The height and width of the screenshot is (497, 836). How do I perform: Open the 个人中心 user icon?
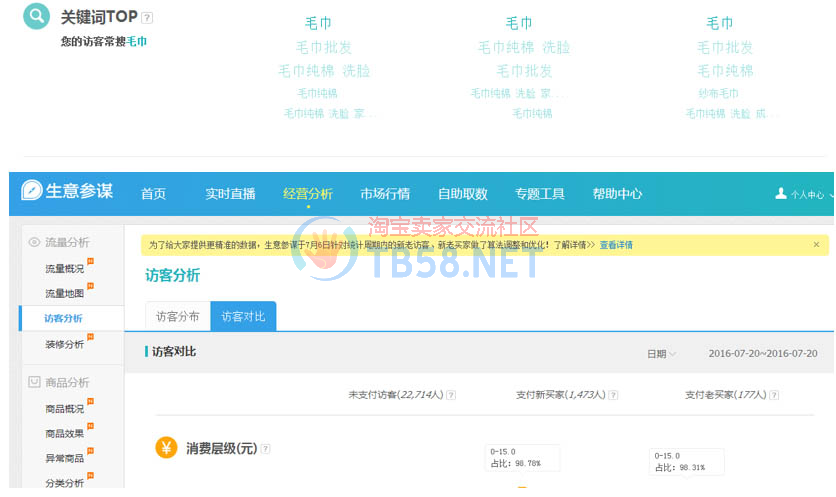(781, 194)
